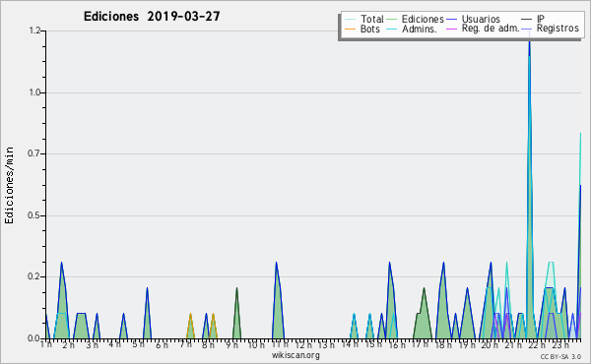Viewport: 591px width, 364px height.
Task: Click the 22 h x-axis label
Action: pyautogui.click(x=537, y=344)
